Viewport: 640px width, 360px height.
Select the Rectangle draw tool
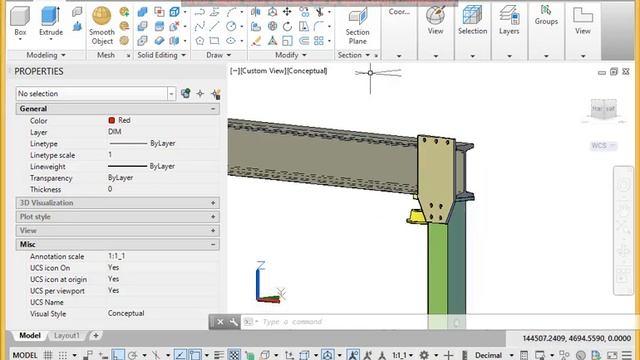214,41
